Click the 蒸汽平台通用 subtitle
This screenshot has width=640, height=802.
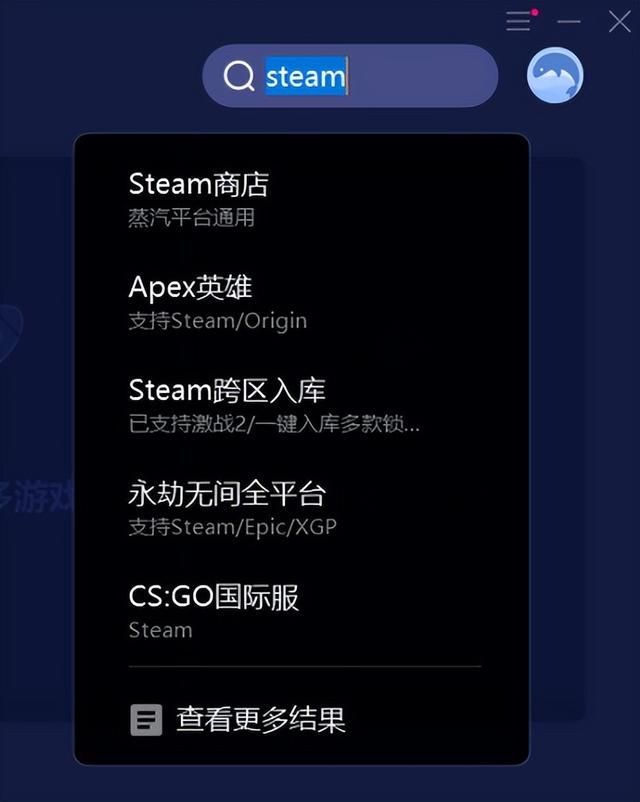pos(191,217)
